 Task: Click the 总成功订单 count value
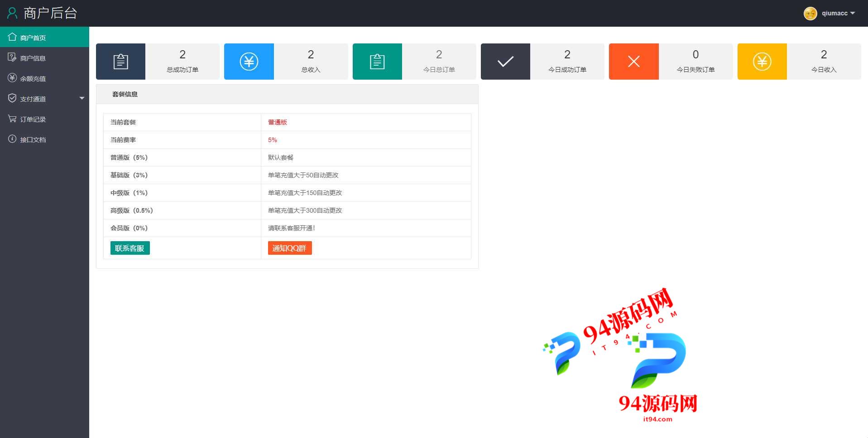point(182,55)
